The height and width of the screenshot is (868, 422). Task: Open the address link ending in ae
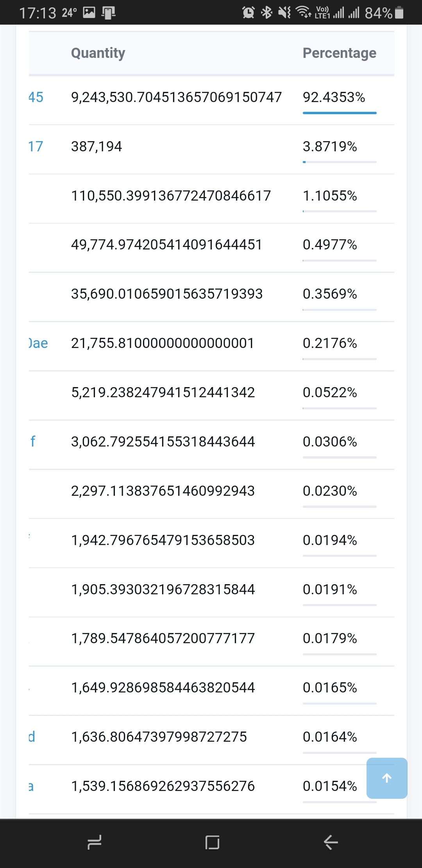[x=38, y=343]
